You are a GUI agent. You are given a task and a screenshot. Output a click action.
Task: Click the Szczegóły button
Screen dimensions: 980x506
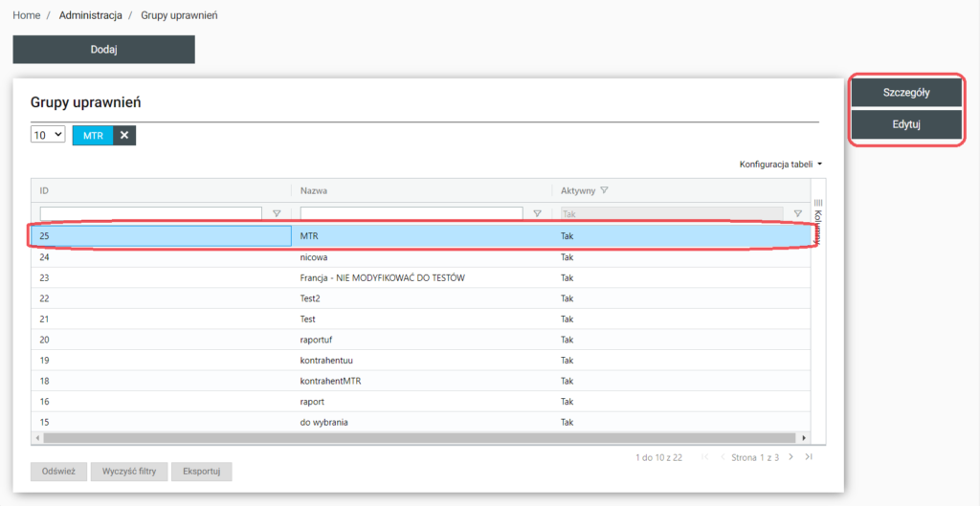click(906, 93)
